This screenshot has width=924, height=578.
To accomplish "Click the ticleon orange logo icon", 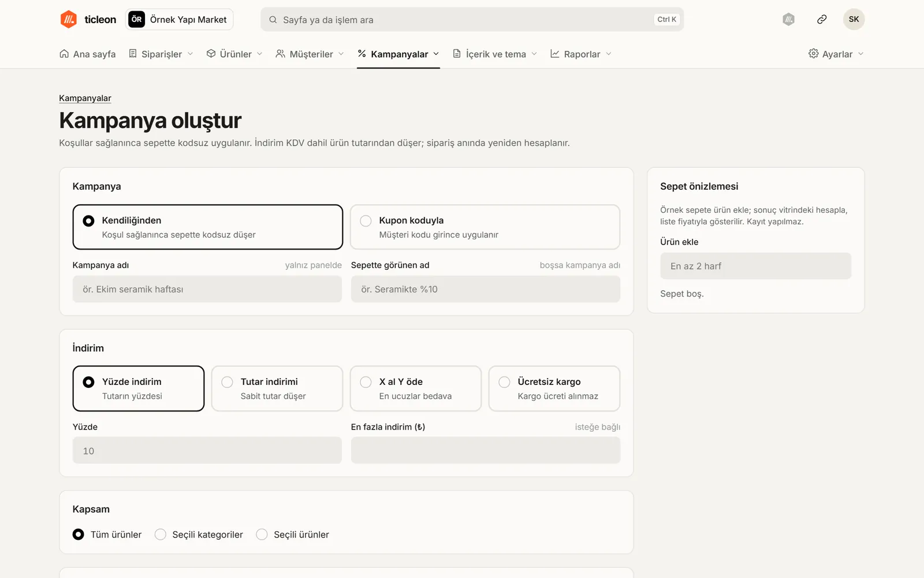I will (x=69, y=19).
